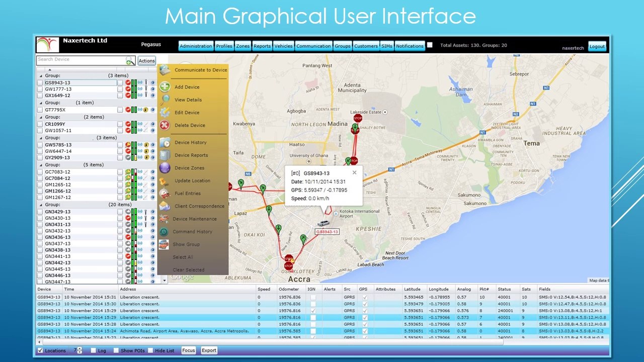Image resolution: width=644 pixels, height=362 pixels.
Task: Tick the checkbox beside GW1777-13
Action: point(40,89)
